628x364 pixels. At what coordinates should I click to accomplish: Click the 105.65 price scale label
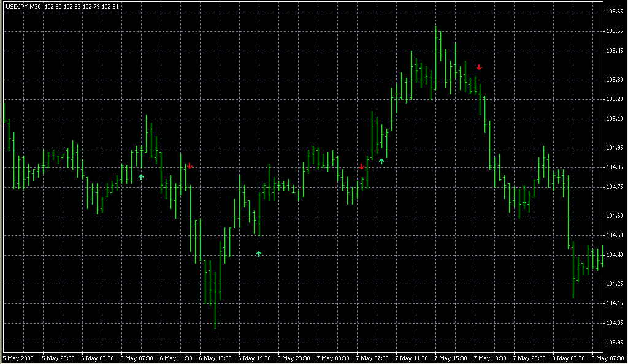[615, 12]
